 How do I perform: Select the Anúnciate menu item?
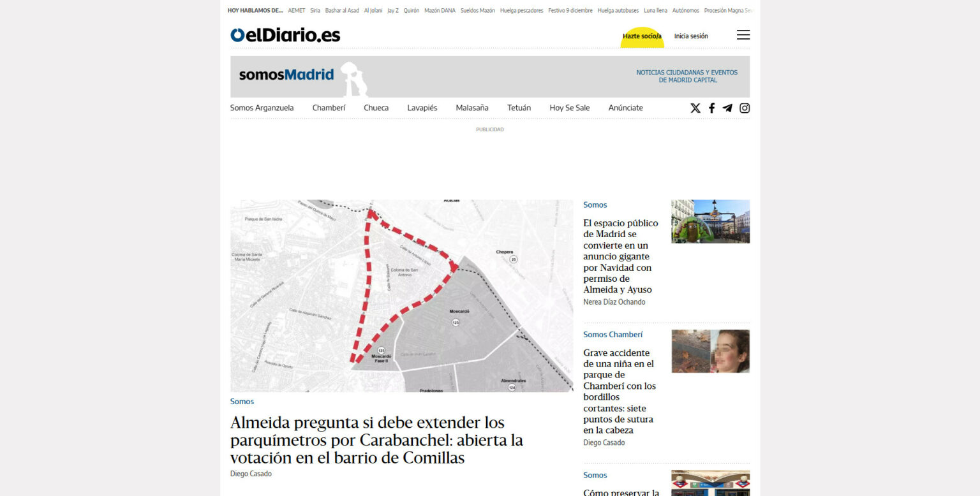(x=625, y=108)
